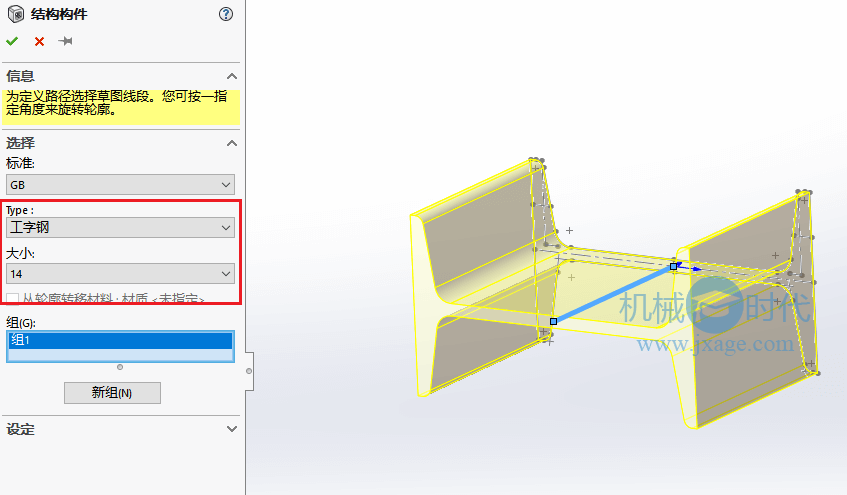Click the 选择 section header text

(x=21, y=143)
